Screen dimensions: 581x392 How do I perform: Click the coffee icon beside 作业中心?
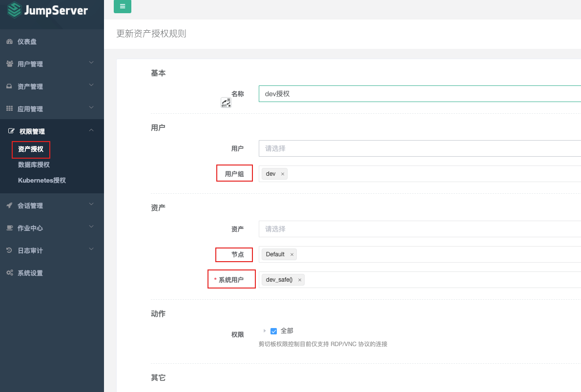10,228
